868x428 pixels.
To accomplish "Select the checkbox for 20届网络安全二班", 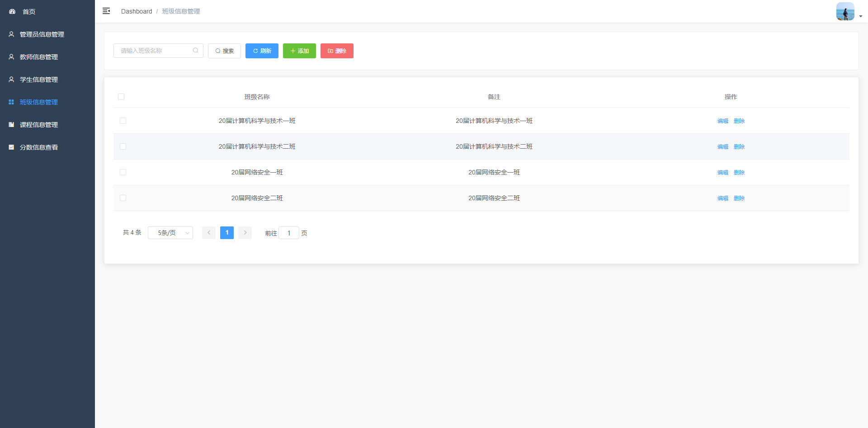I will click(x=123, y=198).
